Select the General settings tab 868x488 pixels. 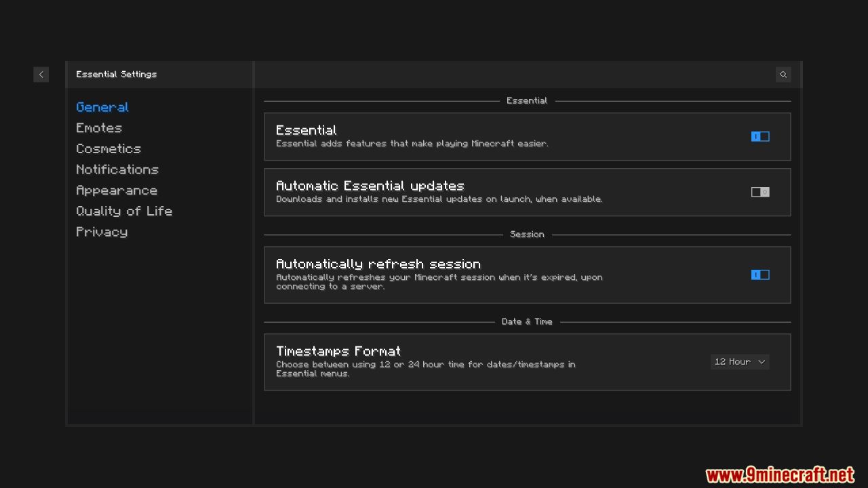[102, 107]
